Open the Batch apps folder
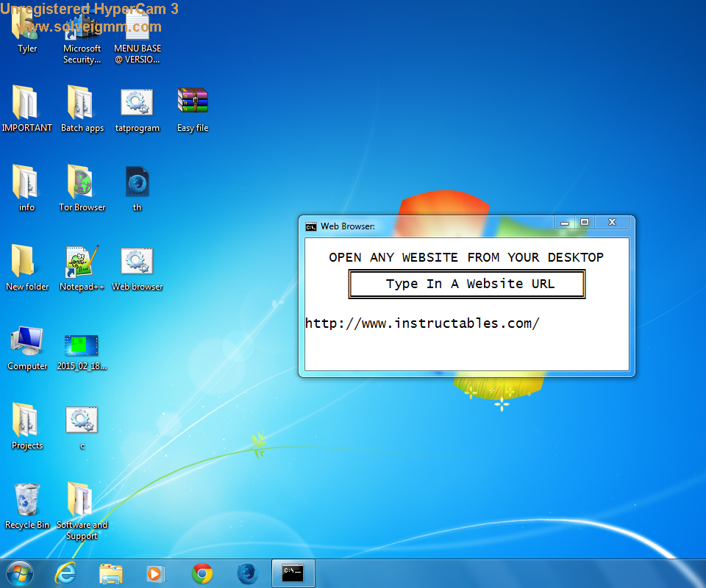The width and height of the screenshot is (706, 588). [x=82, y=109]
